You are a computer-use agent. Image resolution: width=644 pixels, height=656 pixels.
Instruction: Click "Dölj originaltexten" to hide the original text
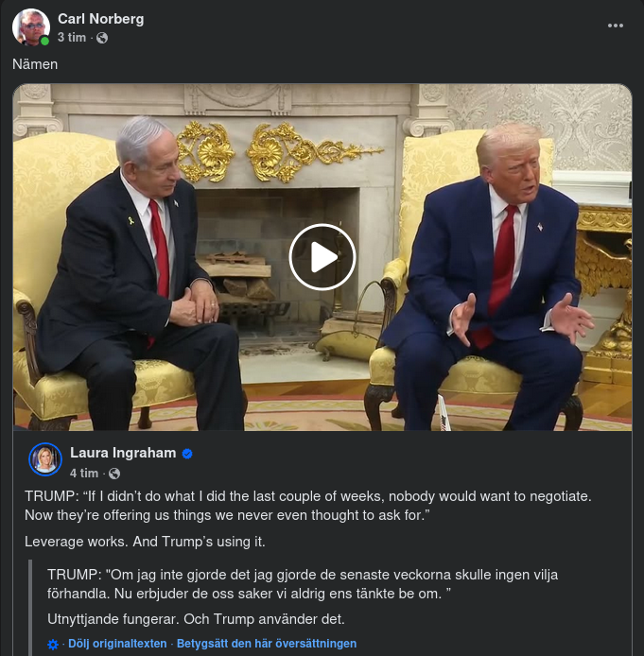coord(117,644)
